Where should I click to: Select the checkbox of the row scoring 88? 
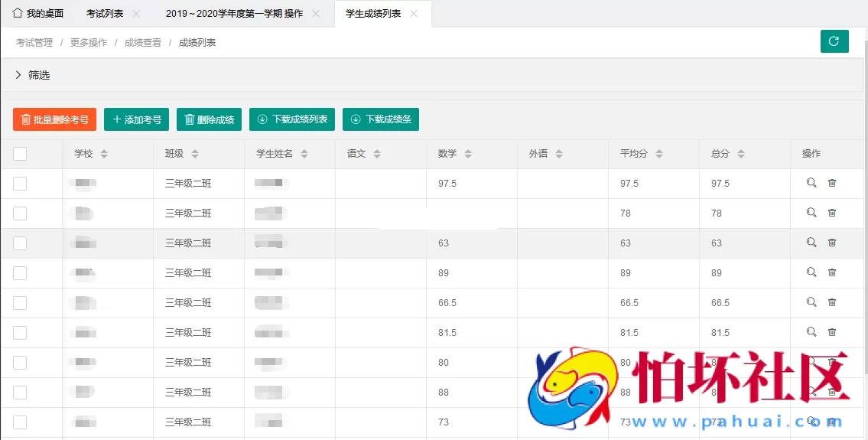[20, 393]
